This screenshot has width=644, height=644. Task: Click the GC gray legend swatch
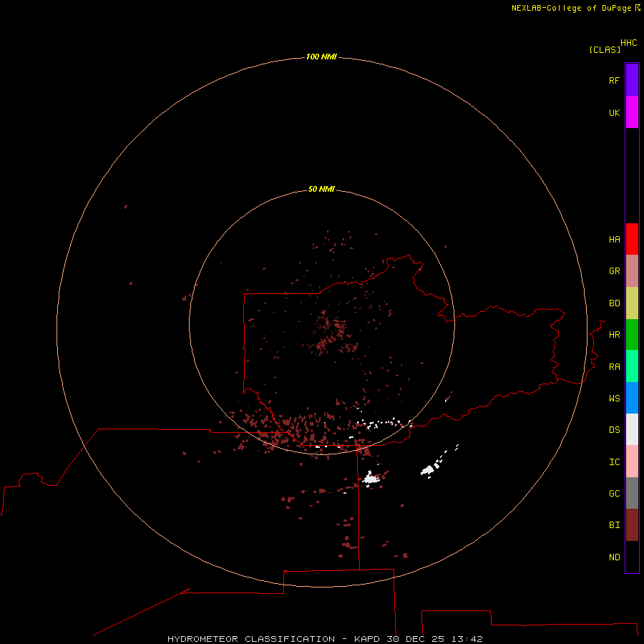632,493
